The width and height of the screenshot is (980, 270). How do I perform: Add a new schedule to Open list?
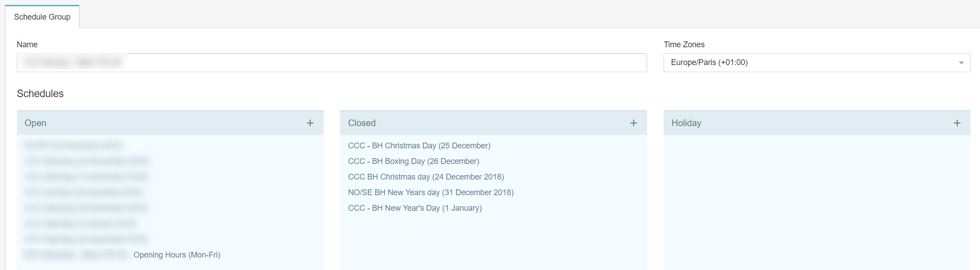(x=310, y=123)
